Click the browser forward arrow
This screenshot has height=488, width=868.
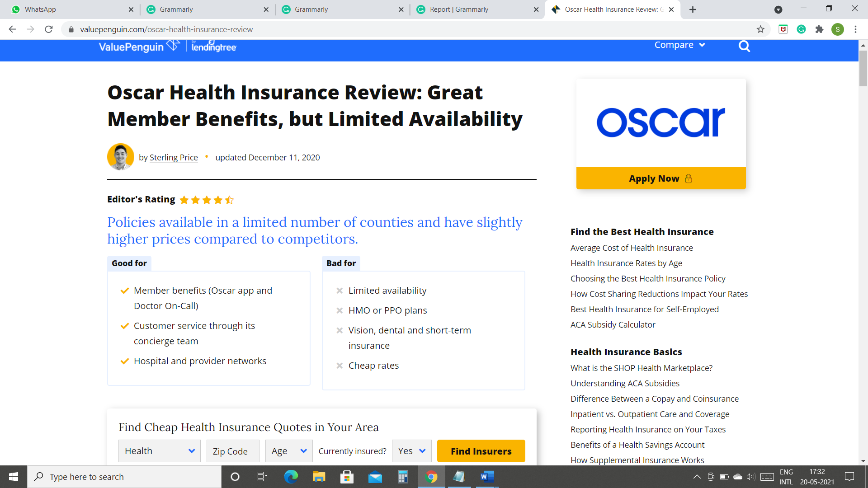point(30,29)
